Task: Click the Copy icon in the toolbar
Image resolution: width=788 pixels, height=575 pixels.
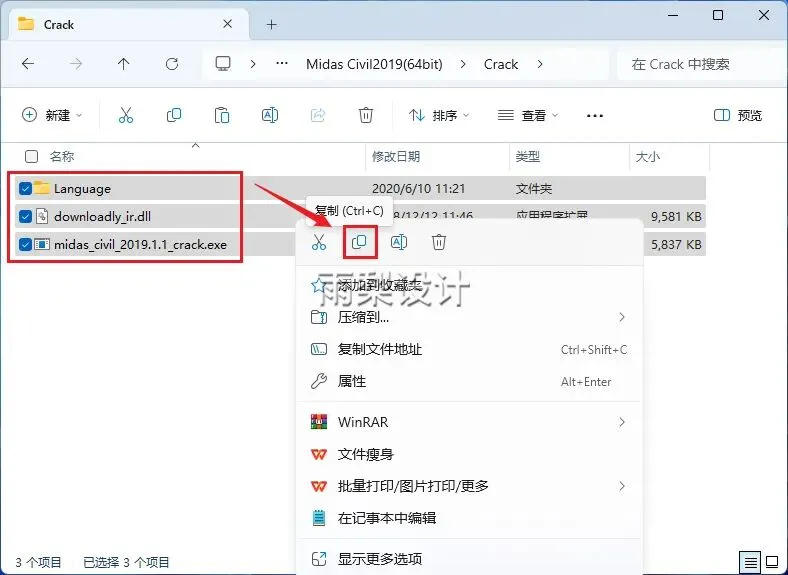Action: pos(174,116)
